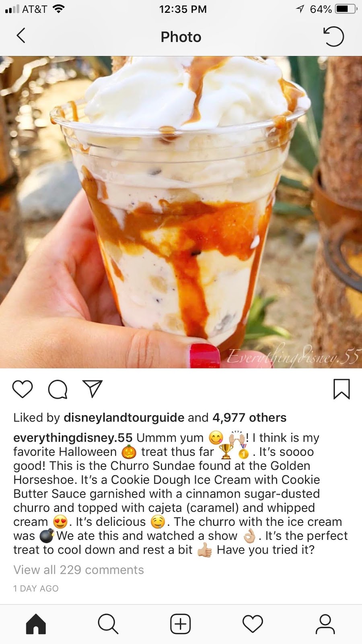This screenshot has height=644, width=362.
Task: Open the Search tab
Action: pyautogui.click(x=108, y=624)
